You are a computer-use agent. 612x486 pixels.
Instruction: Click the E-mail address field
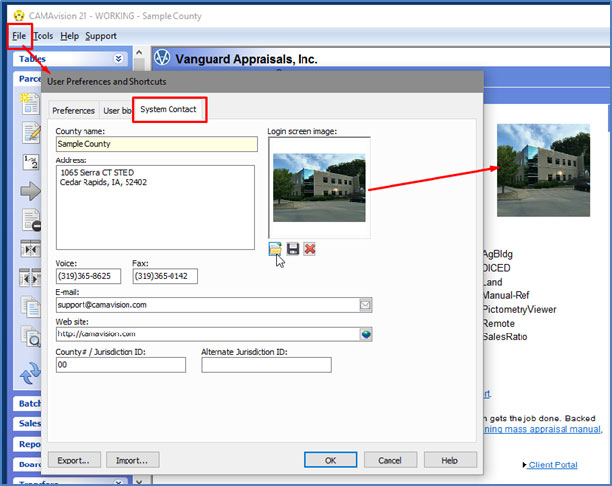207,305
